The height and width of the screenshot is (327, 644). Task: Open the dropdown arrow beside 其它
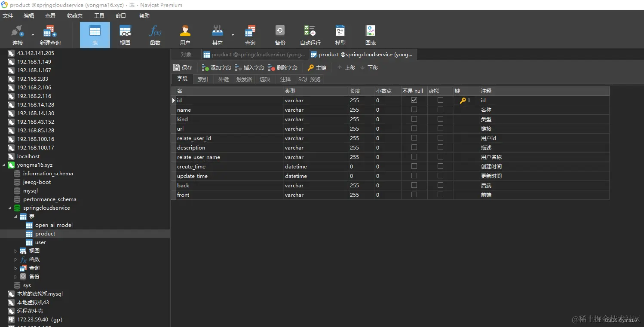pyautogui.click(x=233, y=35)
